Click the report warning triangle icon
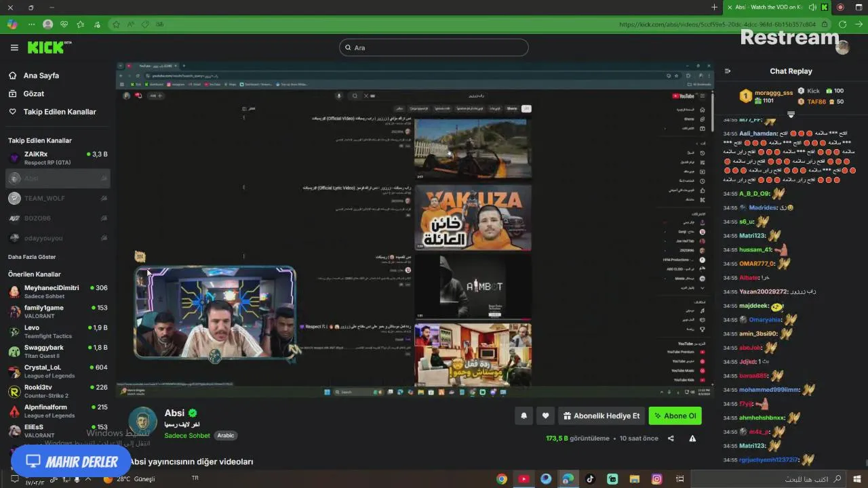 692,439
